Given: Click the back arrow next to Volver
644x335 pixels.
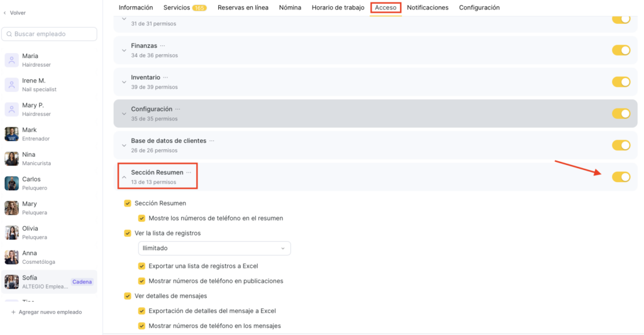Looking at the screenshot, I should [5, 13].
